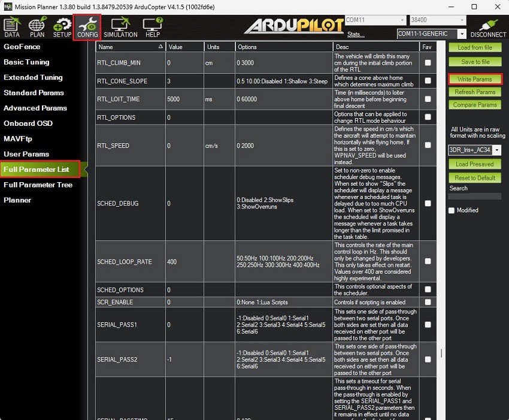Open the DATA flight data icon
Viewport: 509px width, 420px height.
(11, 28)
